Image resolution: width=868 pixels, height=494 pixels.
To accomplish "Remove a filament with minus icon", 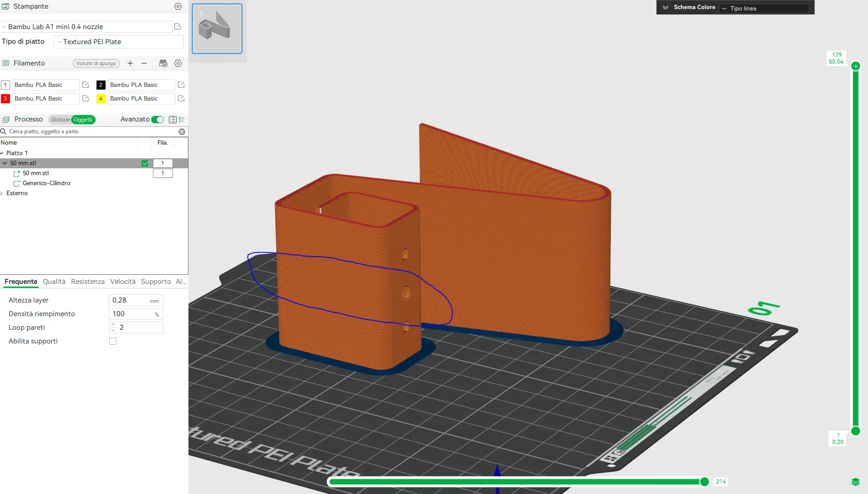I will coord(144,63).
